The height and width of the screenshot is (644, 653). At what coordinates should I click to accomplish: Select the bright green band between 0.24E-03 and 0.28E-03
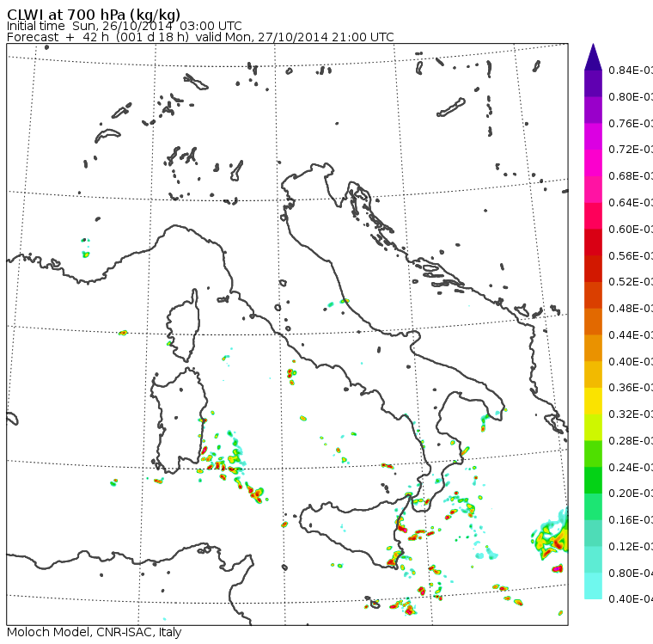click(593, 454)
